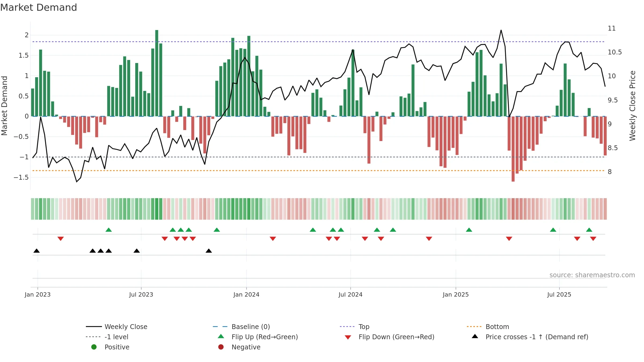Click the tallest green demand bar above 2

click(x=157, y=73)
